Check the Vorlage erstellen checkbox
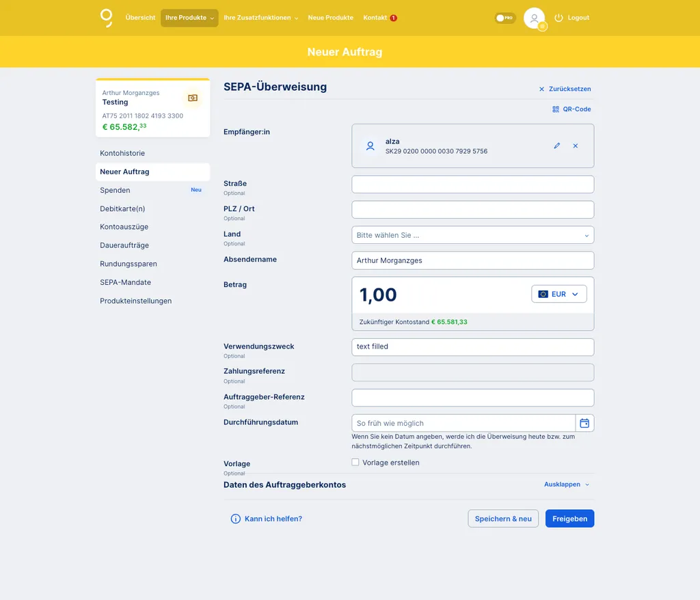Viewport: 700px width, 600px height. click(355, 462)
